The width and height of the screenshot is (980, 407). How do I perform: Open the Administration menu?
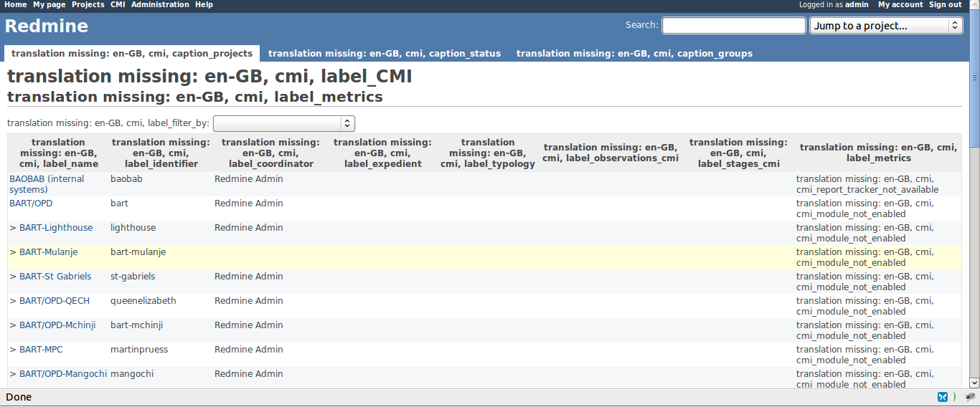pyautogui.click(x=160, y=4)
